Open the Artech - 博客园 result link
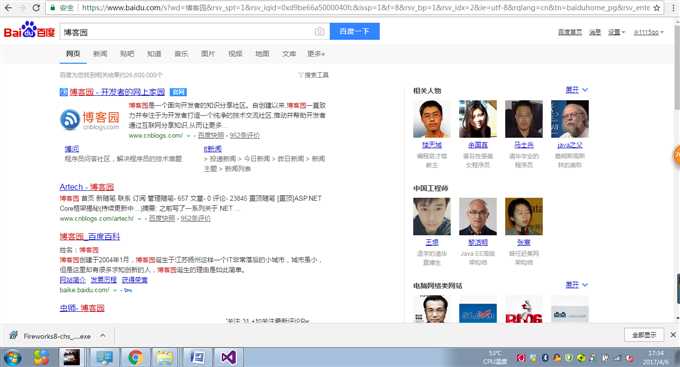 tap(87, 187)
